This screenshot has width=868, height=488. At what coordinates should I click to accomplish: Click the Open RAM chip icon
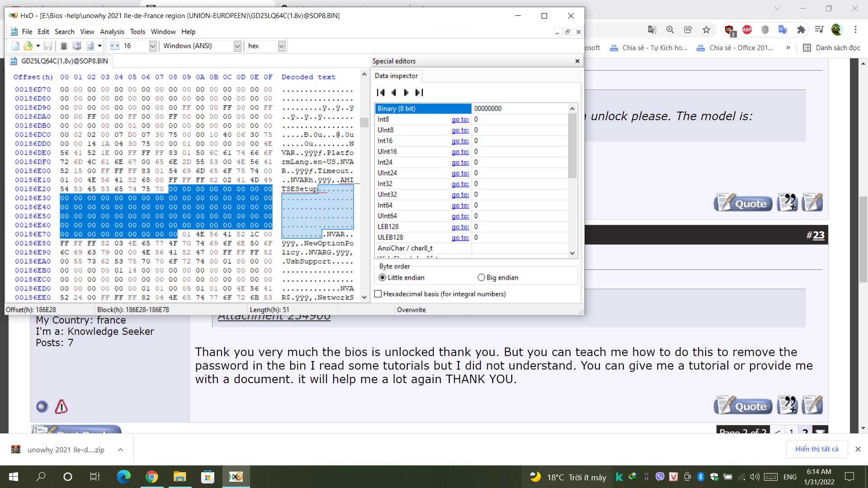[64, 46]
